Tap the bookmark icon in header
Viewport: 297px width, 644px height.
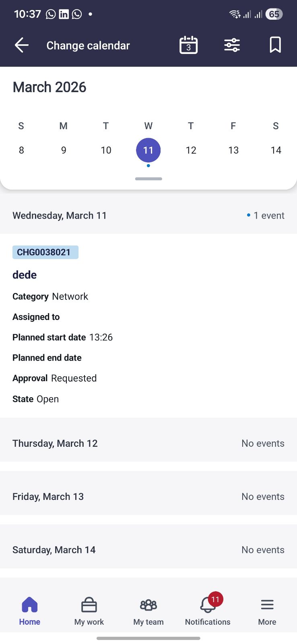[275, 45]
